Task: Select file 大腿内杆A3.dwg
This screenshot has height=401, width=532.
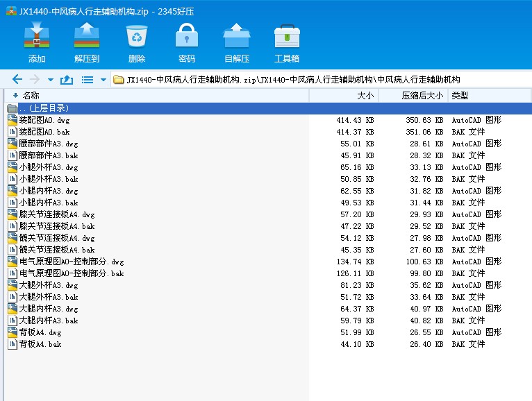Action: coord(49,309)
